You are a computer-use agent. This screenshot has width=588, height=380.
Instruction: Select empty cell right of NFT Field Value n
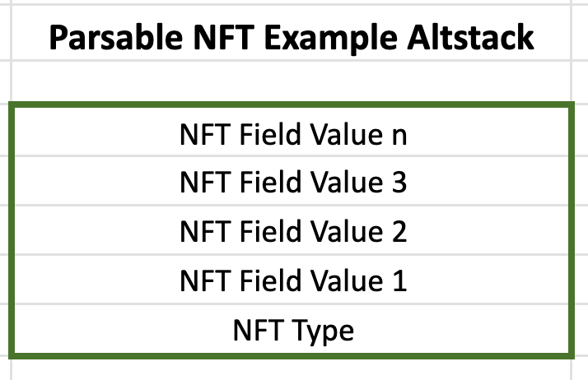click(x=581, y=134)
